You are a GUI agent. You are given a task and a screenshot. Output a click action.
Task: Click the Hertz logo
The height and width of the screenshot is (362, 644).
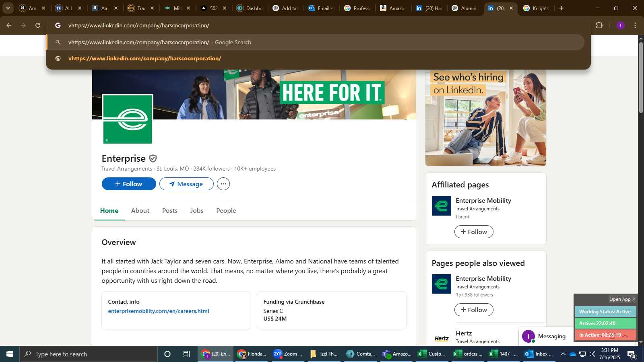(x=442, y=338)
